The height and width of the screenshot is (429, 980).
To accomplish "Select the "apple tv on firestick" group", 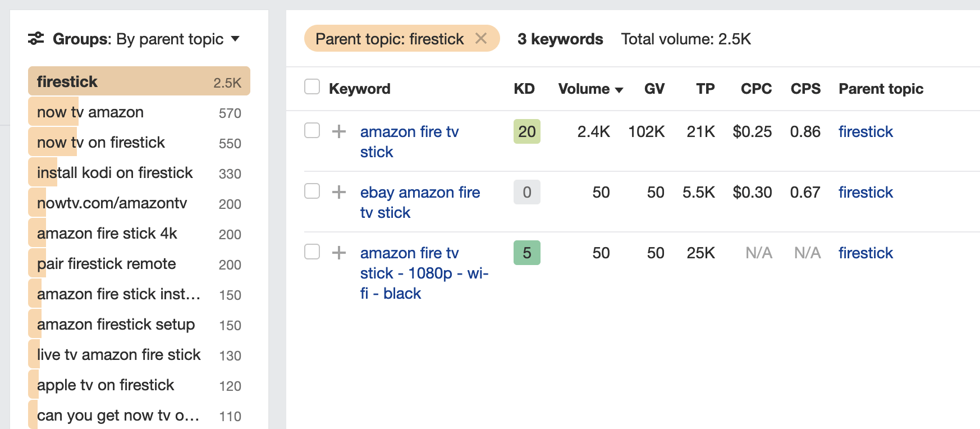I will pyautogui.click(x=105, y=385).
